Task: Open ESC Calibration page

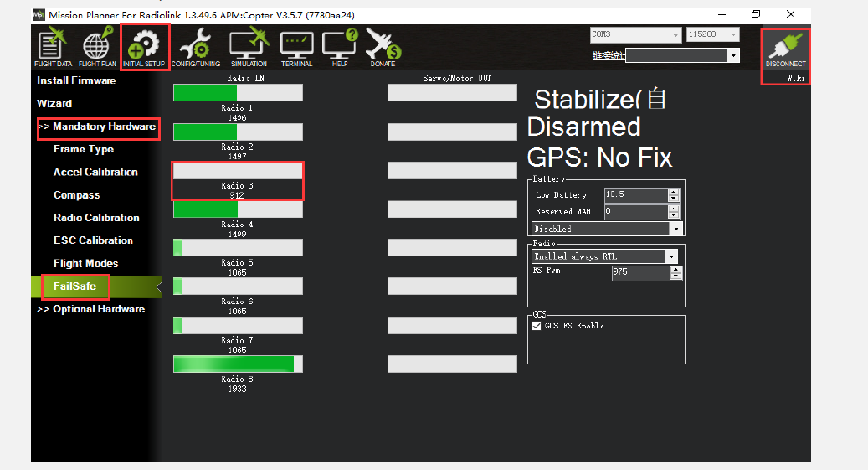Action: [93, 240]
